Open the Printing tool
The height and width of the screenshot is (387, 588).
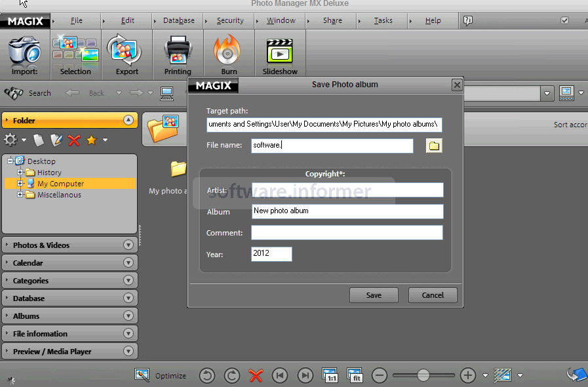tap(178, 55)
